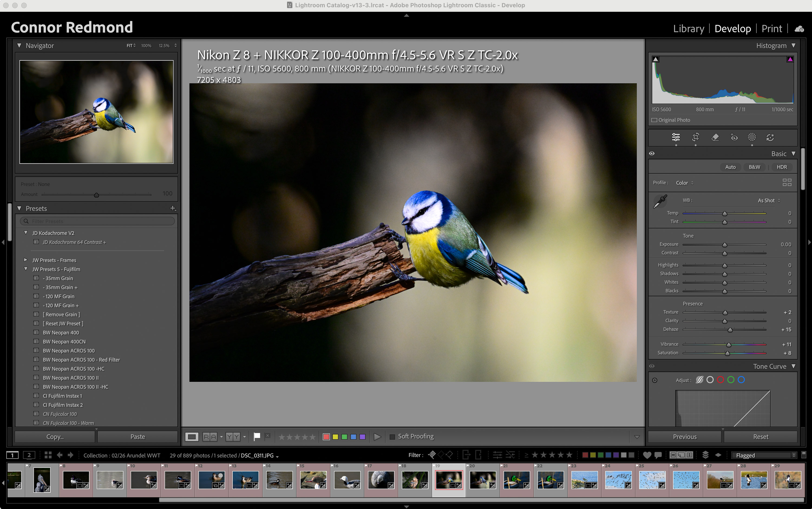Toggle highlight clipping indicator in histogram
The width and height of the screenshot is (812, 509).
(790, 59)
